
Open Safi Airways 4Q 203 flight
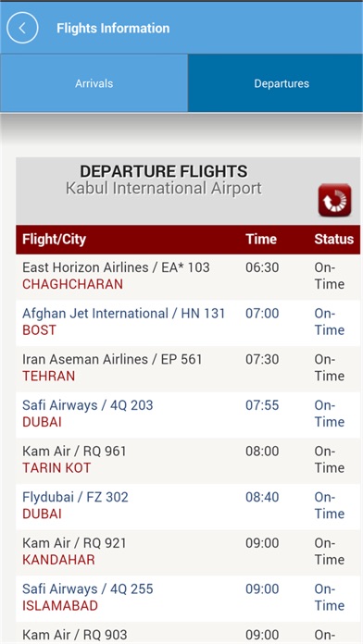pos(188,415)
